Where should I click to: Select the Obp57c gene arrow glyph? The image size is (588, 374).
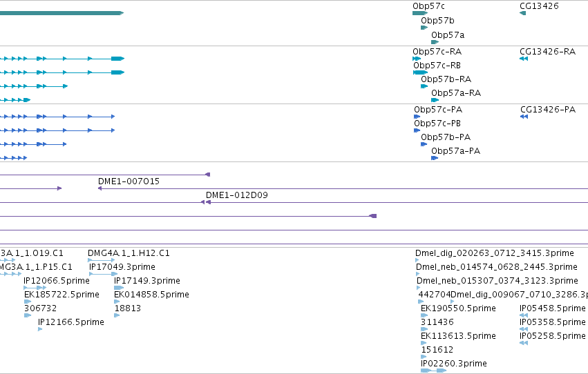click(420, 13)
